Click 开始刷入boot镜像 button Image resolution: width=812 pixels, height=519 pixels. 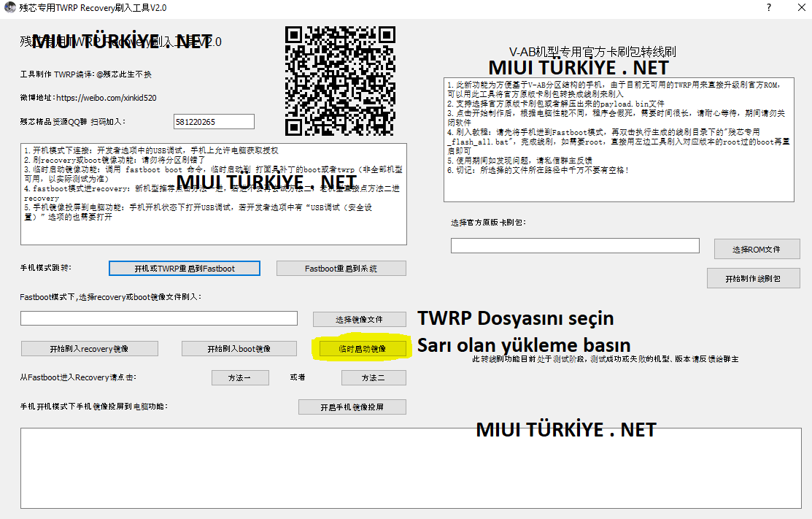coord(239,349)
